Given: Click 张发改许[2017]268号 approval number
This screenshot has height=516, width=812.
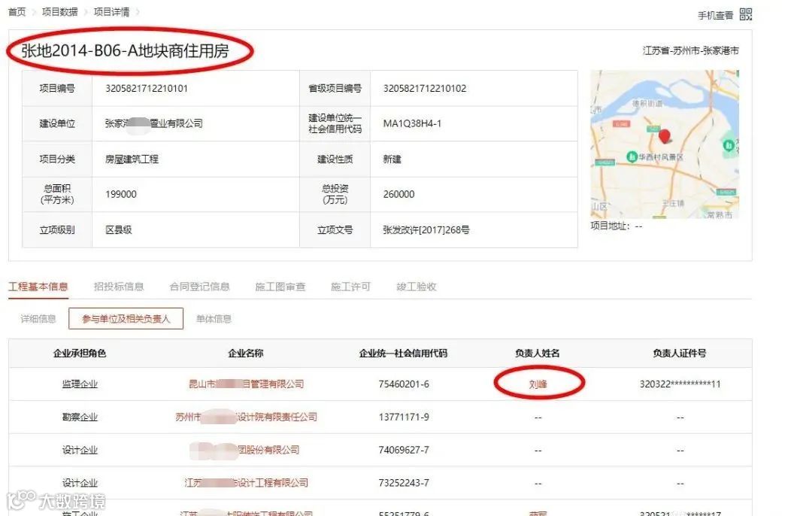Looking at the screenshot, I should click(426, 230).
